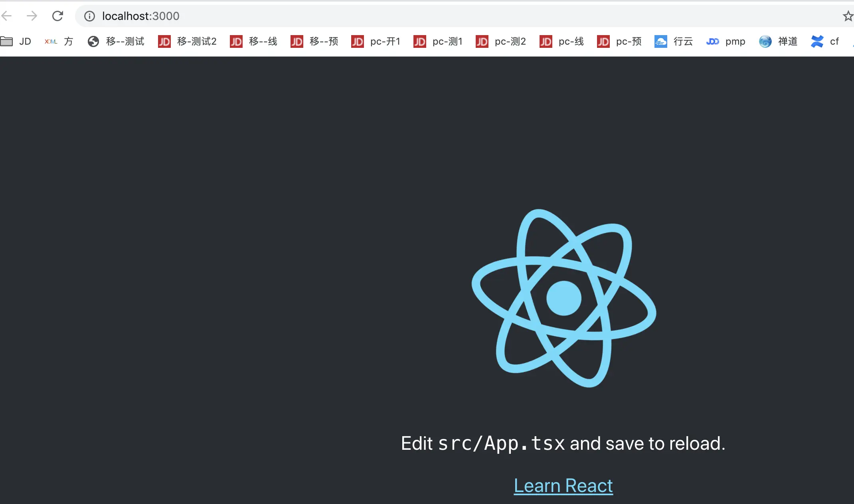Image resolution: width=854 pixels, height=504 pixels.
Task: Open the JD bookmarks folder
Action: coord(16,41)
